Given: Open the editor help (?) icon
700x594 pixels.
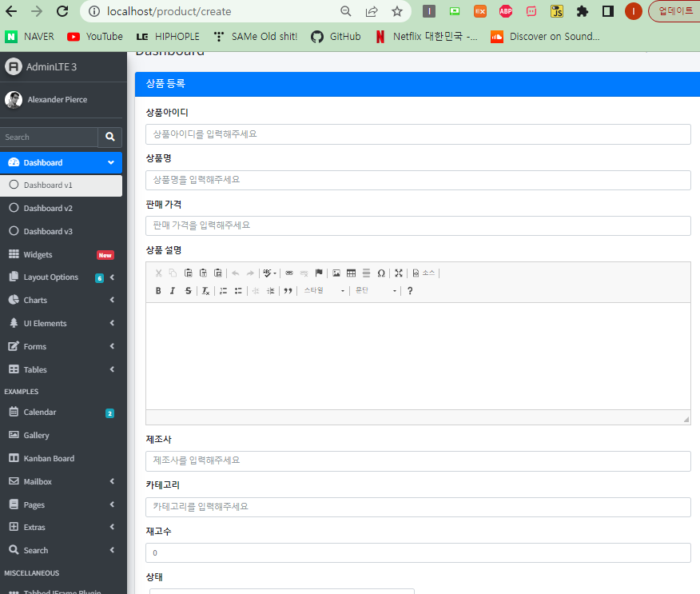Looking at the screenshot, I should click(410, 291).
